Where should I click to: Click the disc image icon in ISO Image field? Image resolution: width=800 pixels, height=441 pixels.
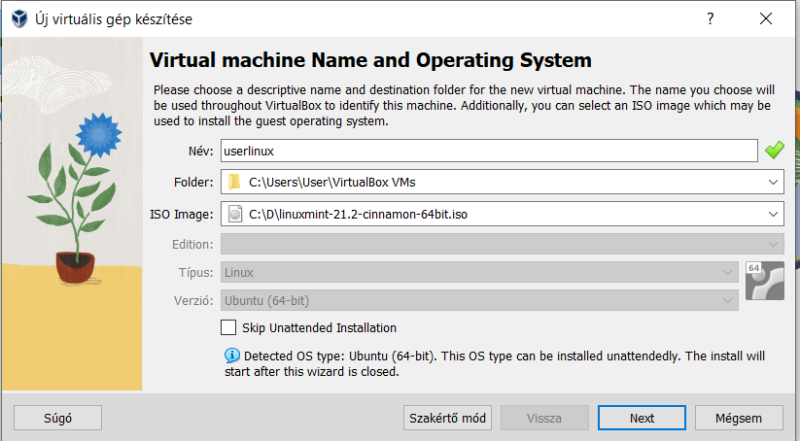[x=235, y=214]
